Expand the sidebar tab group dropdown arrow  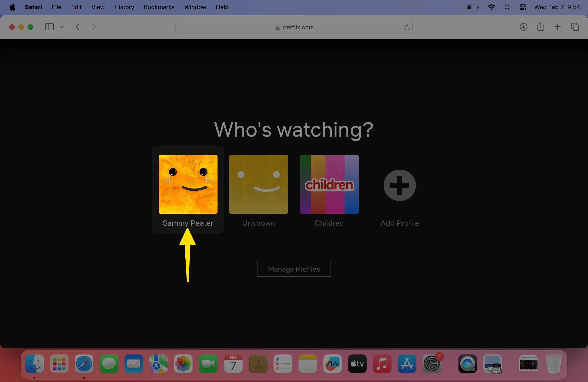click(62, 27)
